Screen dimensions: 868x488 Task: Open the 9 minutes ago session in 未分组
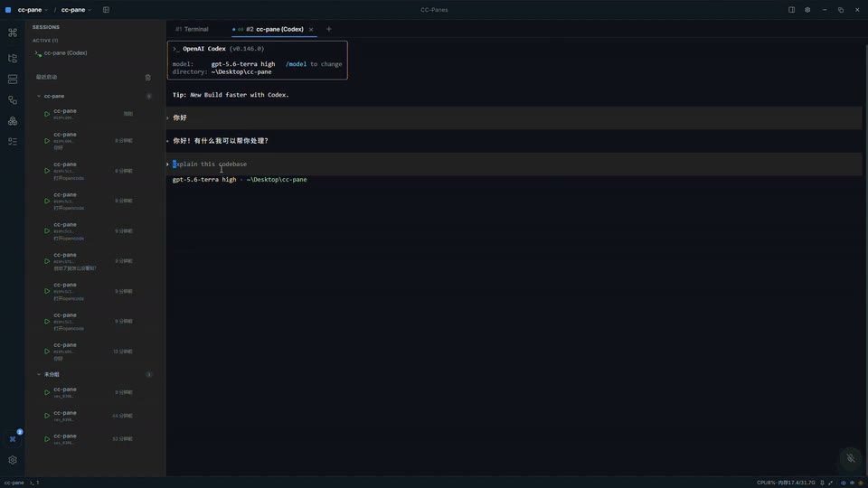(x=93, y=392)
